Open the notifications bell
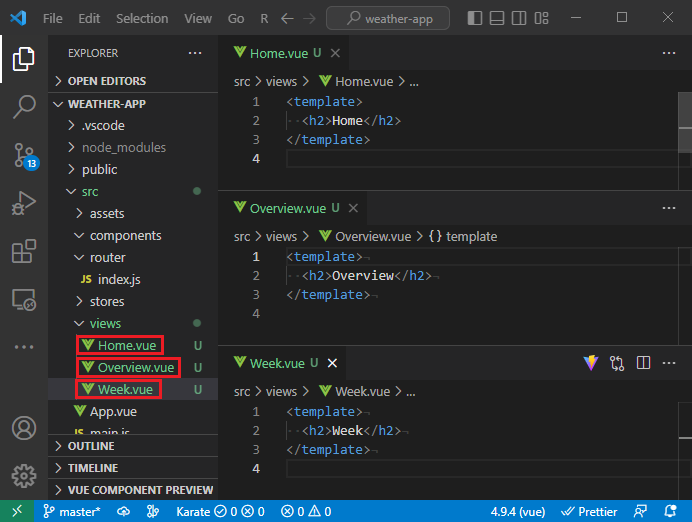The width and height of the screenshot is (692, 522). (x=670, y=511)
